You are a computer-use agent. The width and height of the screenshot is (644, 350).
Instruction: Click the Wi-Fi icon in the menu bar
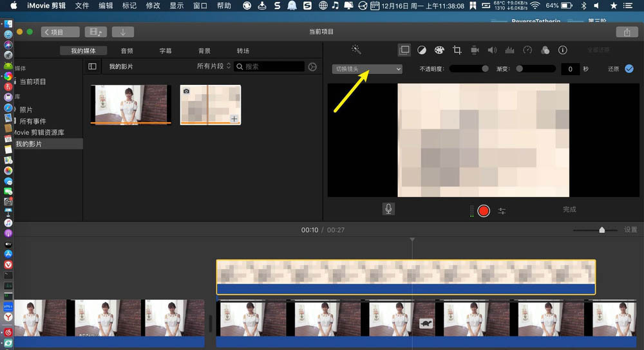pyautogui.click(x=535, y=6)
